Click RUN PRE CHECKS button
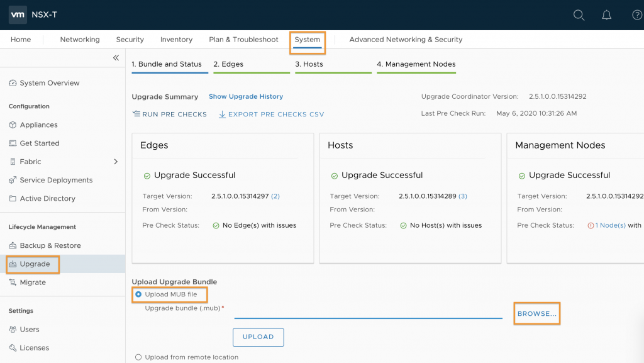Screen dimensions: 644x363 [170, 114]
